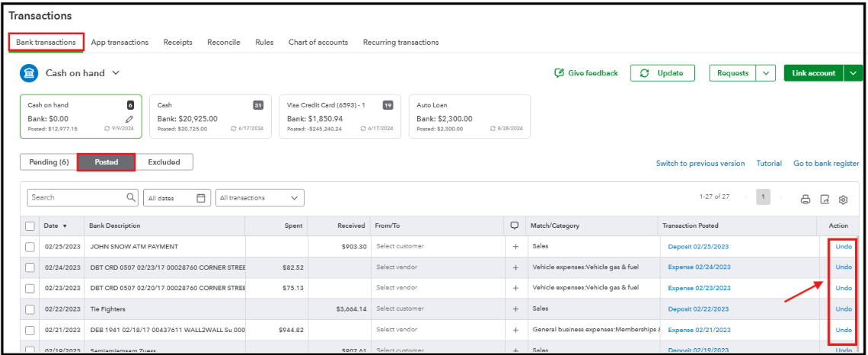The image size is (868, 355).
Task: Undo the 02/24/2023 expense transaction
Action: 844,267
